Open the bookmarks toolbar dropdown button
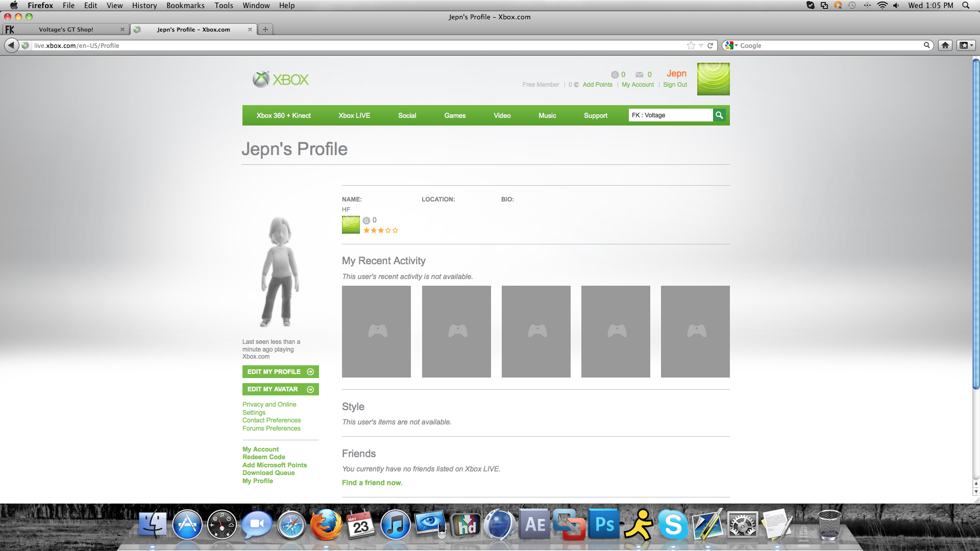The width and height of the screenshot is (980, 551). (x=966, y=45)
